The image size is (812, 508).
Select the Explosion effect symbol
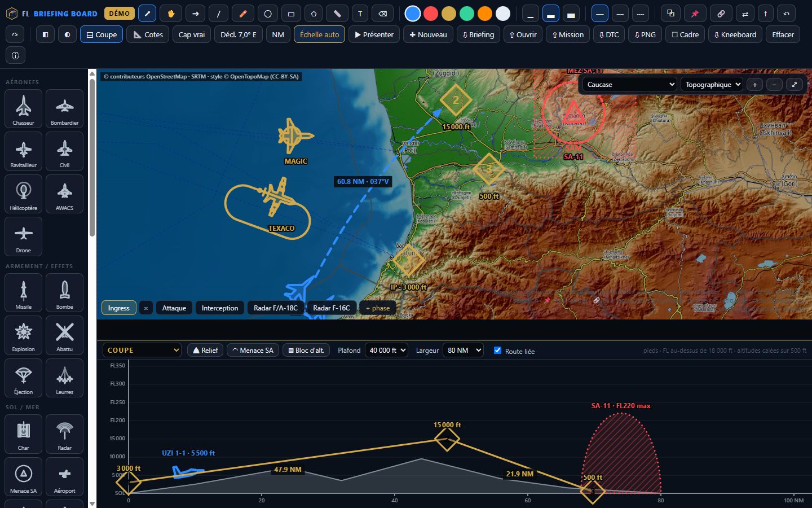click(x=23, y=335)
